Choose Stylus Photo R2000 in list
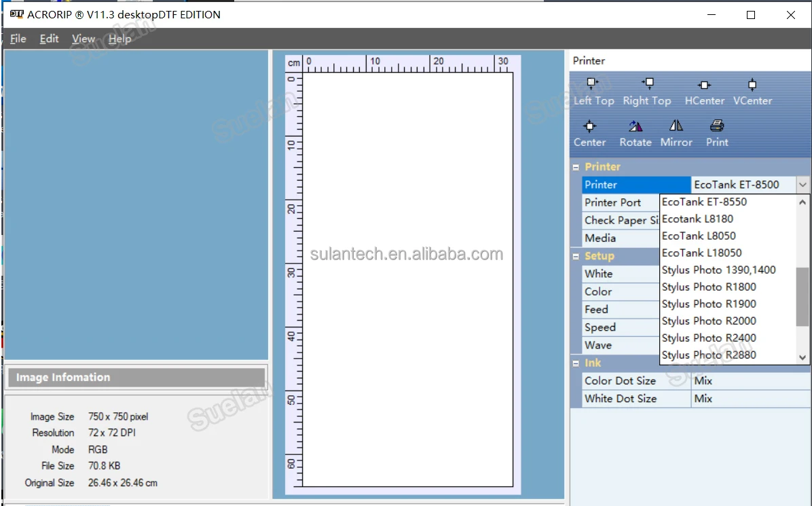The height and width of the screenshot is (506, 812). (708, 321)
